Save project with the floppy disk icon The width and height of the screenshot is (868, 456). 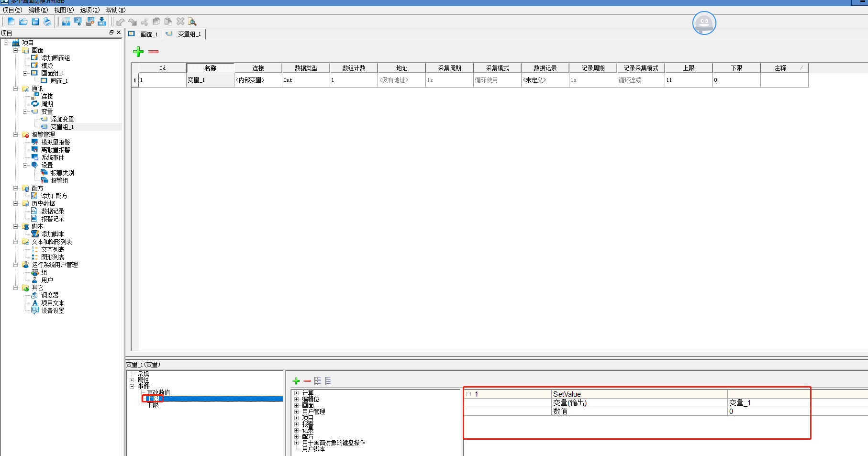click(35, 22)
